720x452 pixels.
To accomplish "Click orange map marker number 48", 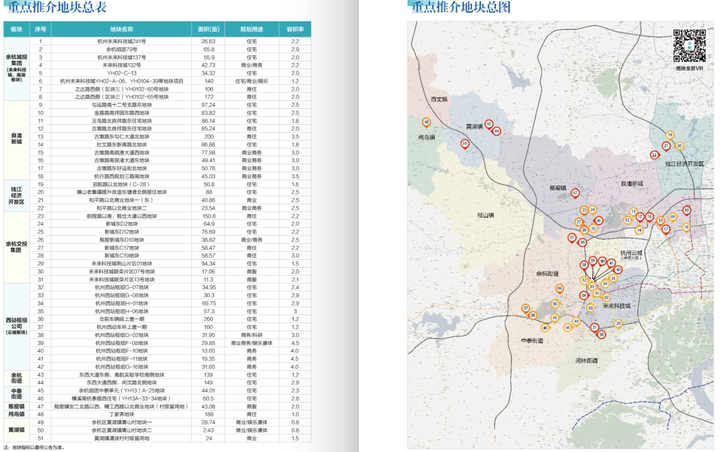I will coord(427,123).
